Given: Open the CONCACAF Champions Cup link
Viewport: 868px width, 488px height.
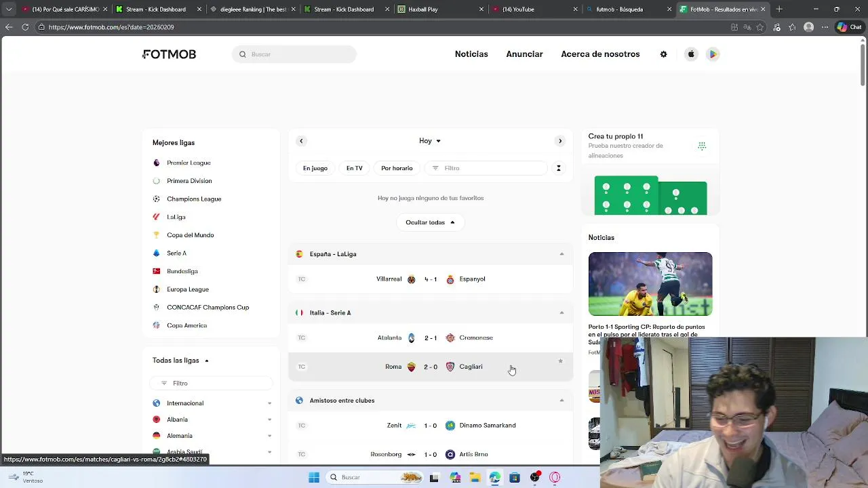Looking at the screenshot, I should click(x=208, y=308).
